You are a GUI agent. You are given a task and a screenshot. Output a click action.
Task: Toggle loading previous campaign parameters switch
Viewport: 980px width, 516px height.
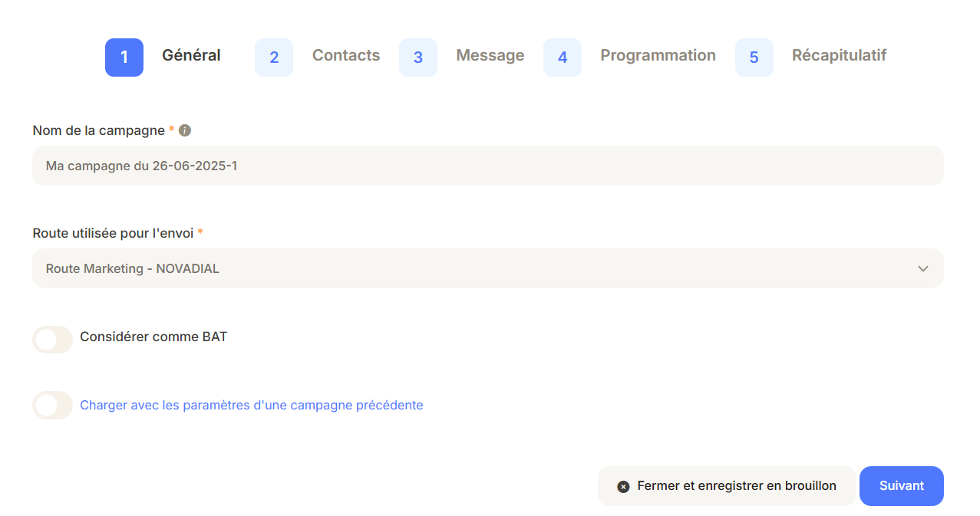52,406
